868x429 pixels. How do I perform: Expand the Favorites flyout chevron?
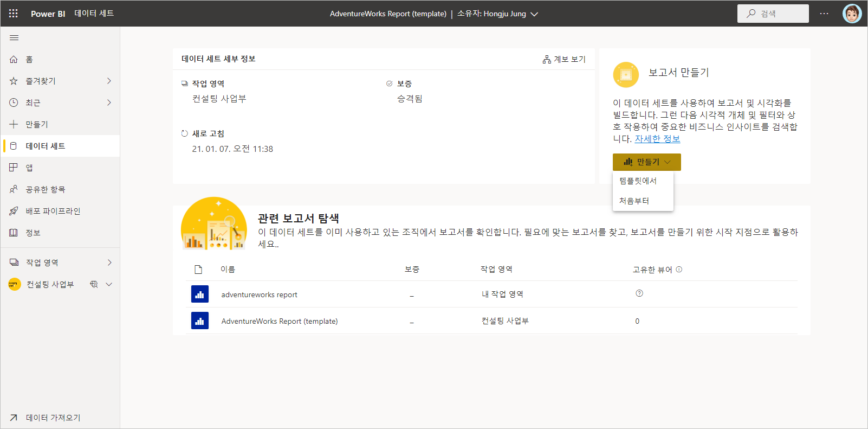[109, 81]
